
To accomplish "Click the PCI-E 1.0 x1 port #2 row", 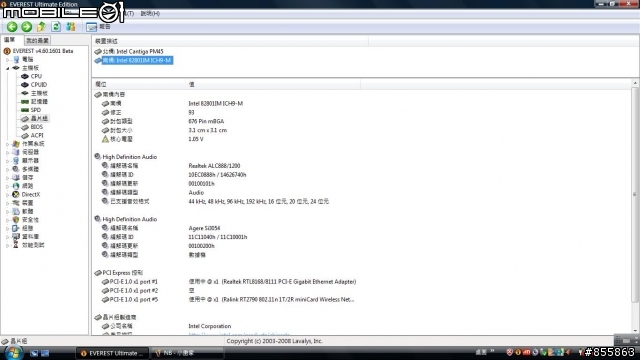I will coord(148,291).
